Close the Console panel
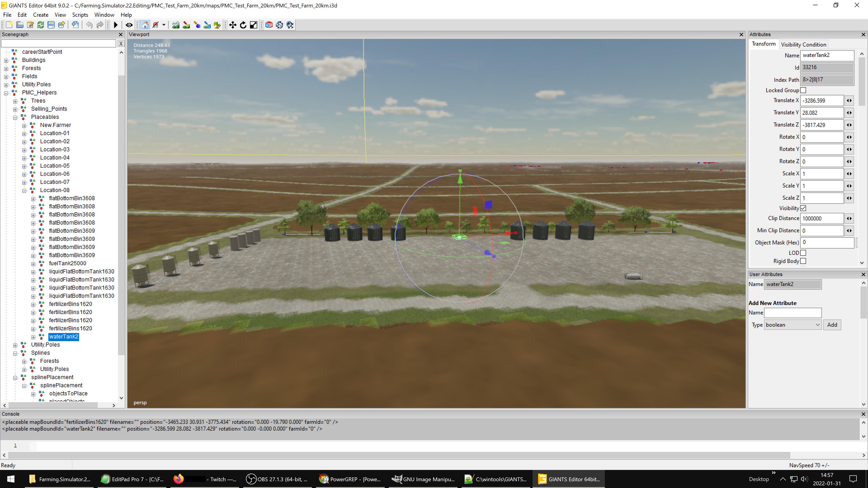868x488 pixels. coord(863,414)
